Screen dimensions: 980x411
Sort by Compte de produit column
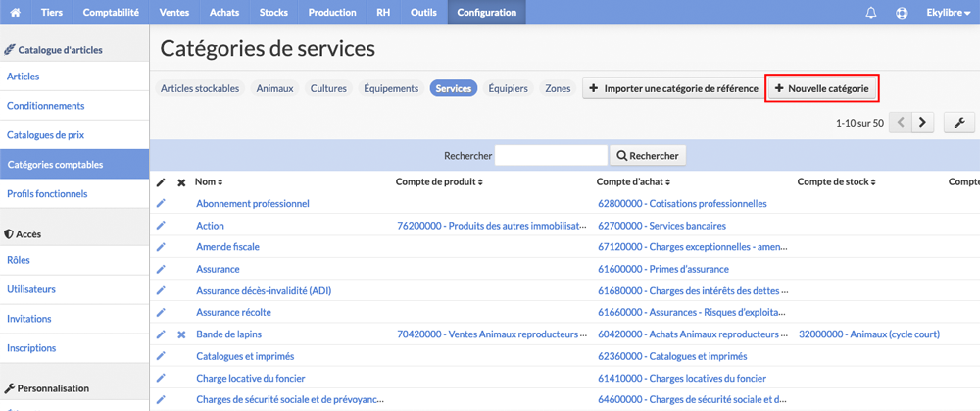(x=440, y=182)
